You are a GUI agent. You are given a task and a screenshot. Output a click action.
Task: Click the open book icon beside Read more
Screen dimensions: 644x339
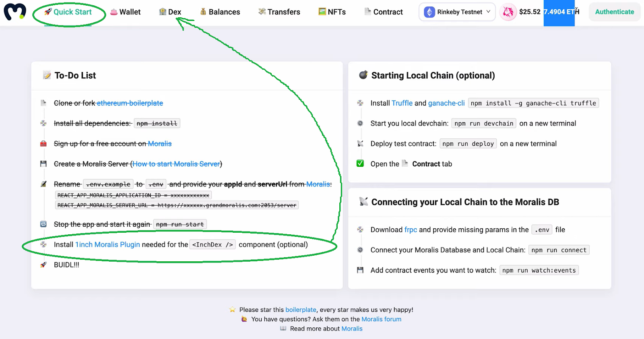point(283,329)
